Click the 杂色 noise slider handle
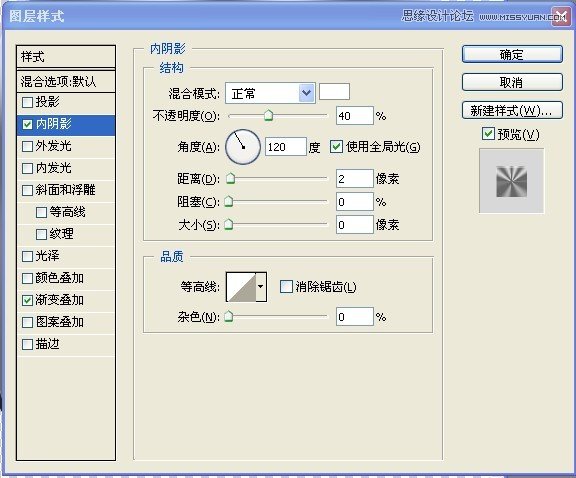The image size is (576, 478). (x=228, y=316)
